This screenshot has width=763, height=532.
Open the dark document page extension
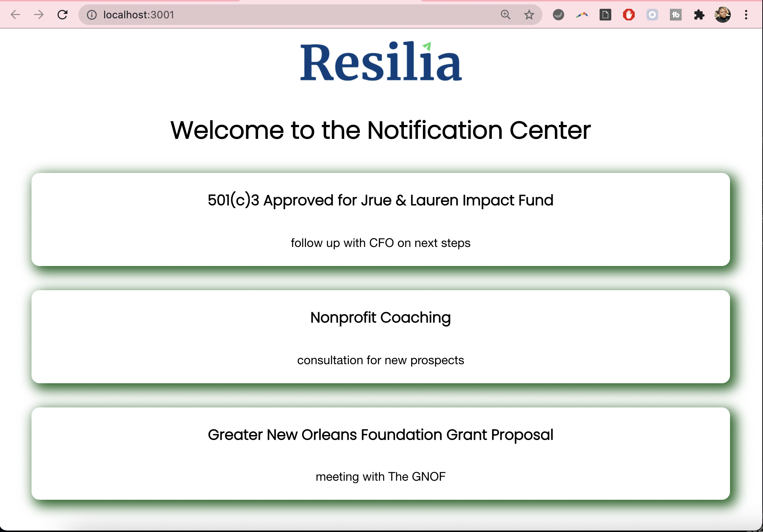pos(605,15)
